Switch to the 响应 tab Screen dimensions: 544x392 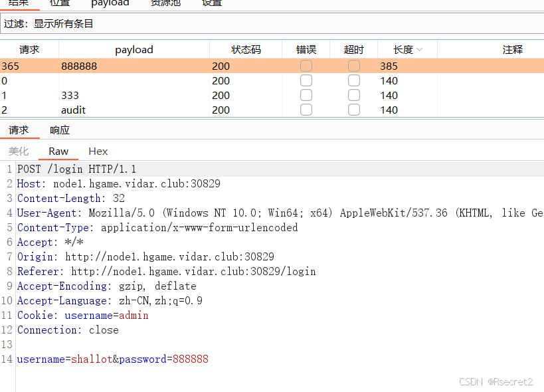59,130
